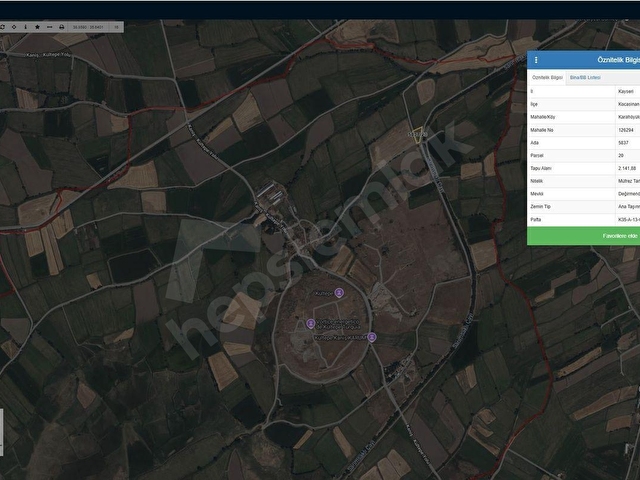
Task: Click the Favorilere ekle green button
Action: [x=584, y=236]
